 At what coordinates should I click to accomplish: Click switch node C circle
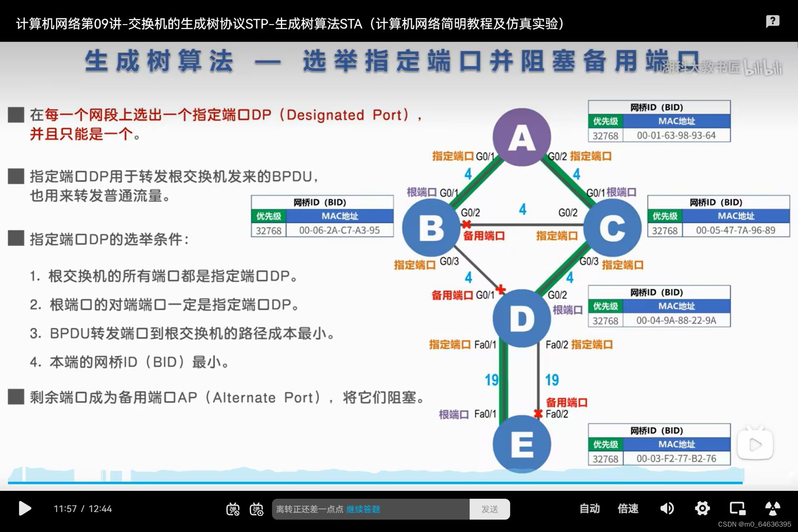pos(612,228)
